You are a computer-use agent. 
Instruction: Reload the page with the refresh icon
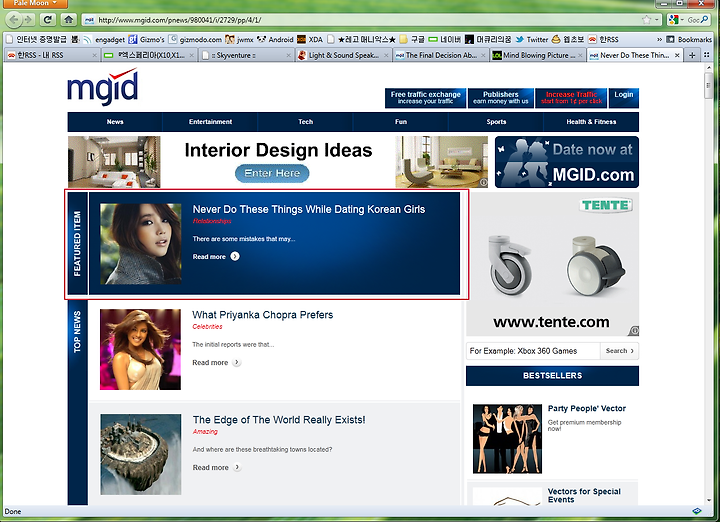(x=47, y=20)
